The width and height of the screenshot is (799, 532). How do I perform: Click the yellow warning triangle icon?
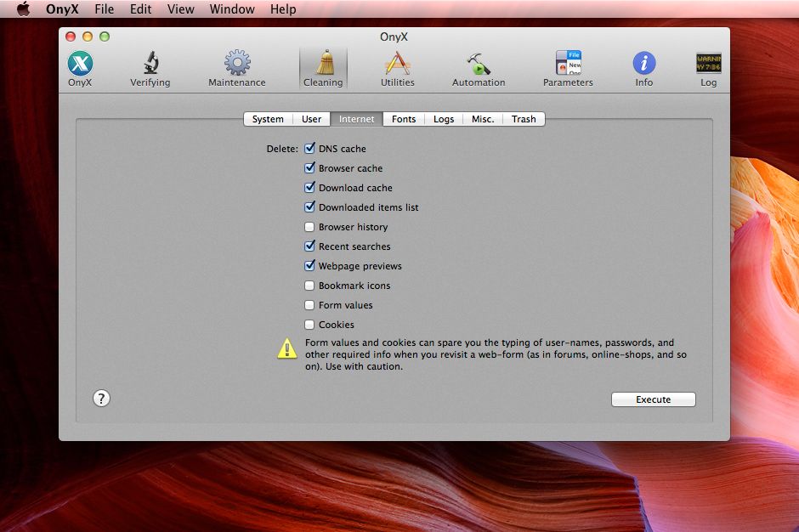pyautogui.click(x=287, y=348)
